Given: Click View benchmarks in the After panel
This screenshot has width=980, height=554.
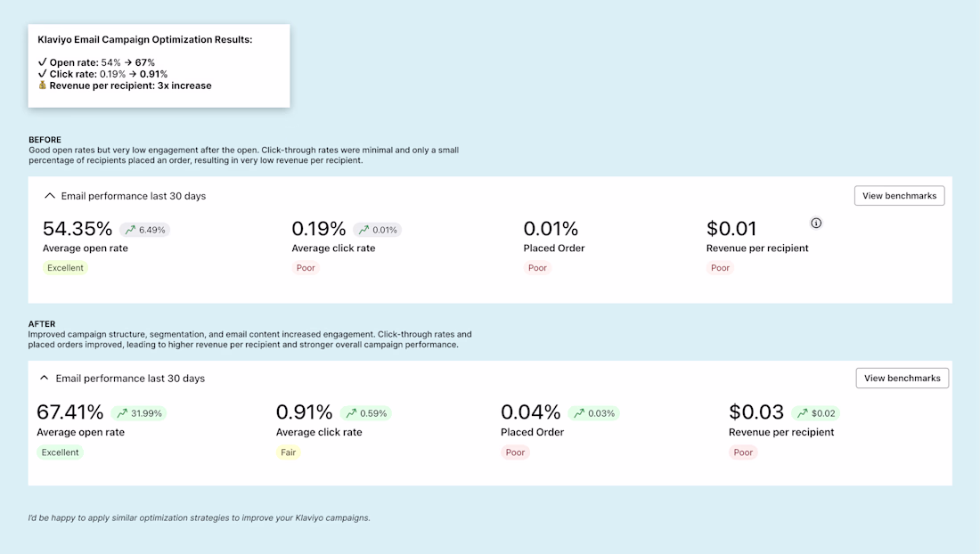Looking at the screenshot, I should [x=902, y=379].
